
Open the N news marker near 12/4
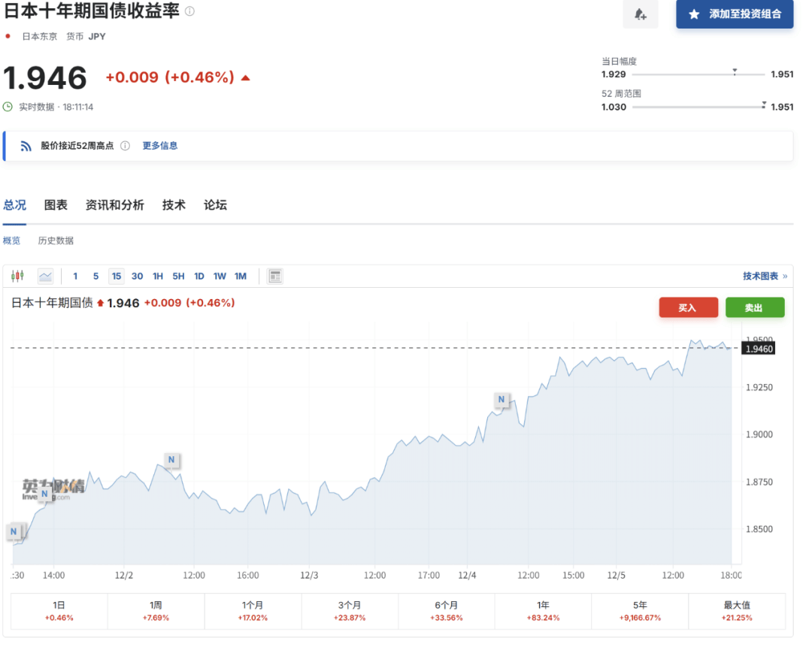coord(501,399)
